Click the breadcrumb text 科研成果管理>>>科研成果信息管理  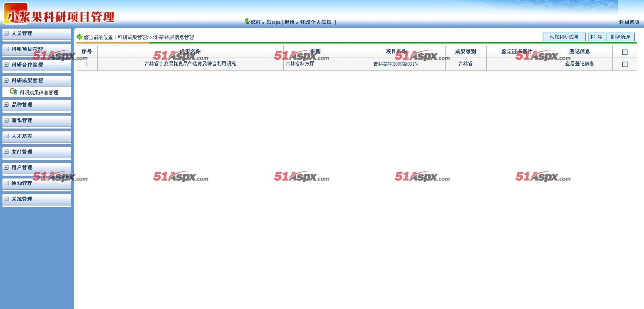pos(156,37)
